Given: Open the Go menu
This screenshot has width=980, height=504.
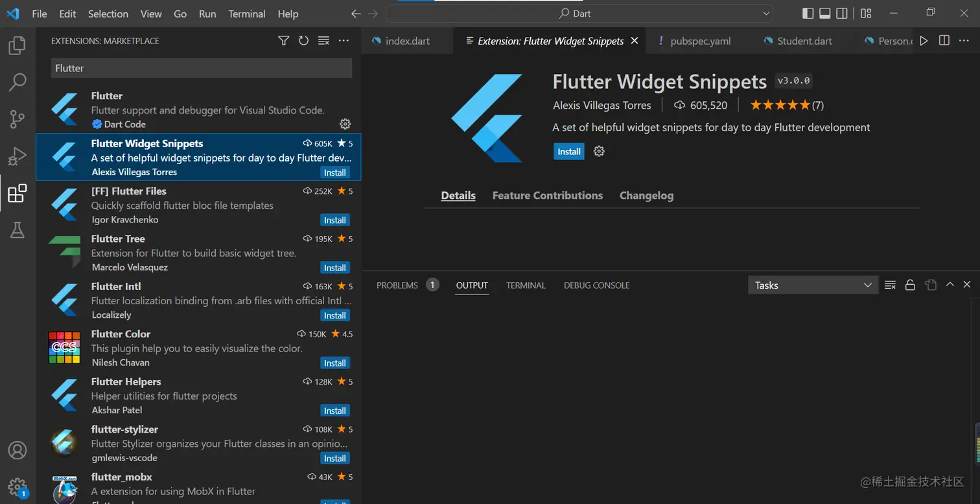Looking at the screenshot, I should (180, 14).
